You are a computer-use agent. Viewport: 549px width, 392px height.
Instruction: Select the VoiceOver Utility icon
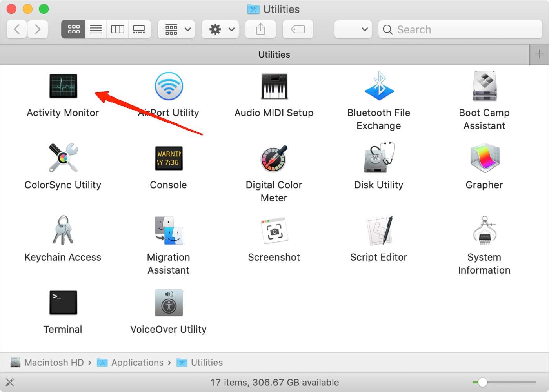click(169, 303)
